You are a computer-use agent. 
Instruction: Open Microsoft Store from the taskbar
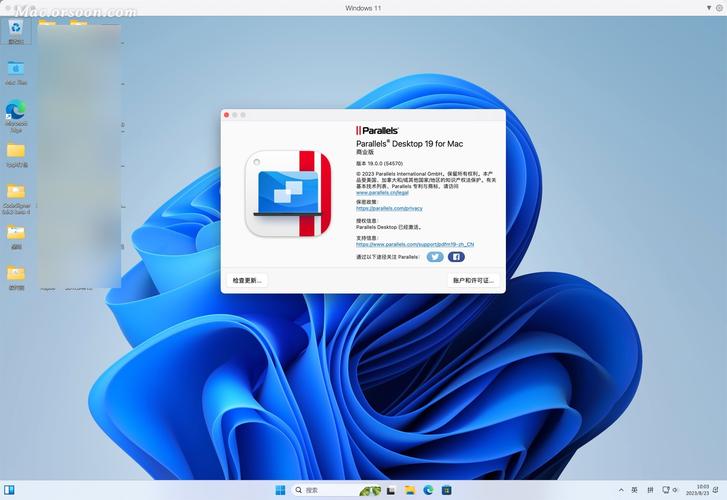point(446,490)
